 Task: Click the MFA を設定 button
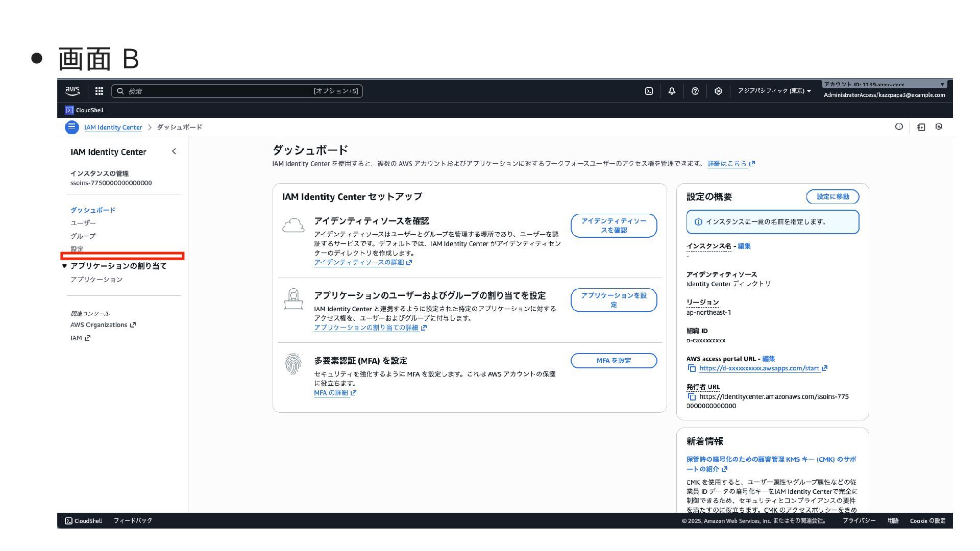pyautogui.click(x=614, y=361)
